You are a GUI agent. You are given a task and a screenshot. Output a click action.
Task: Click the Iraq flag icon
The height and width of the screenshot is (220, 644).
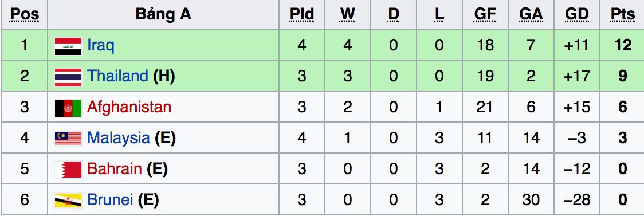click(x=68, y=46)
